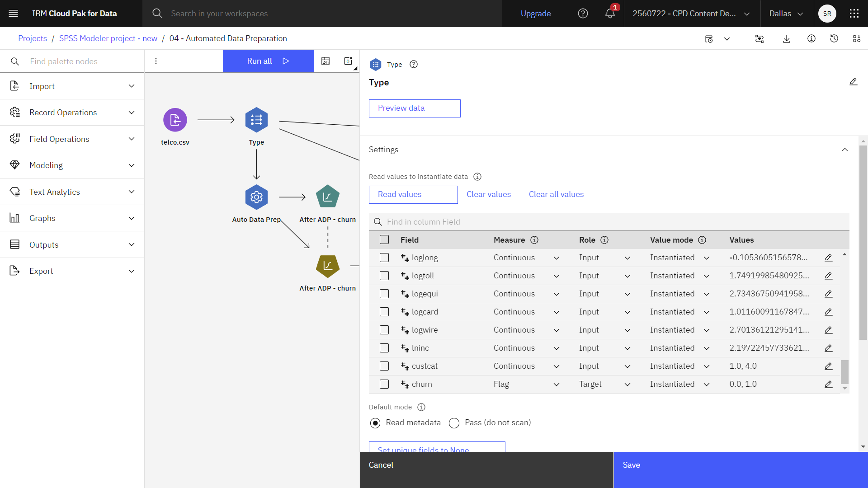This screenshot has height=488, width=868.
Task: Click Cancel in the Type panel
Action: pyautogui.click(x=486, y=470)
